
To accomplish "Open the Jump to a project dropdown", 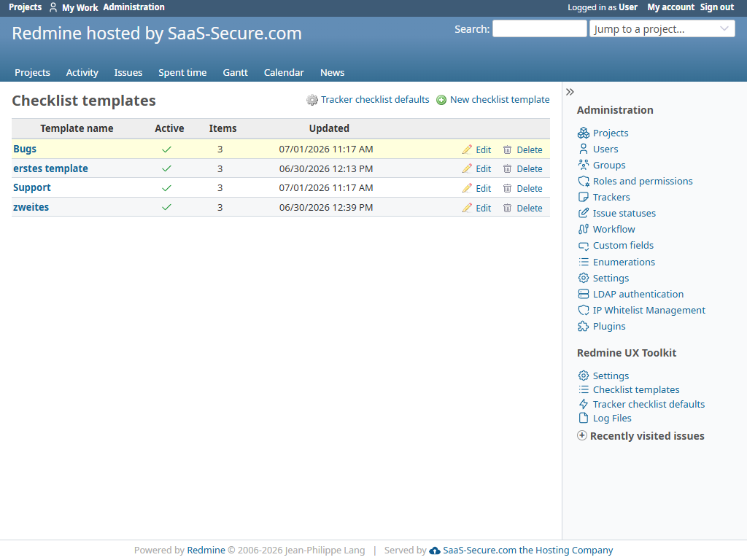I will coord(662,29).
